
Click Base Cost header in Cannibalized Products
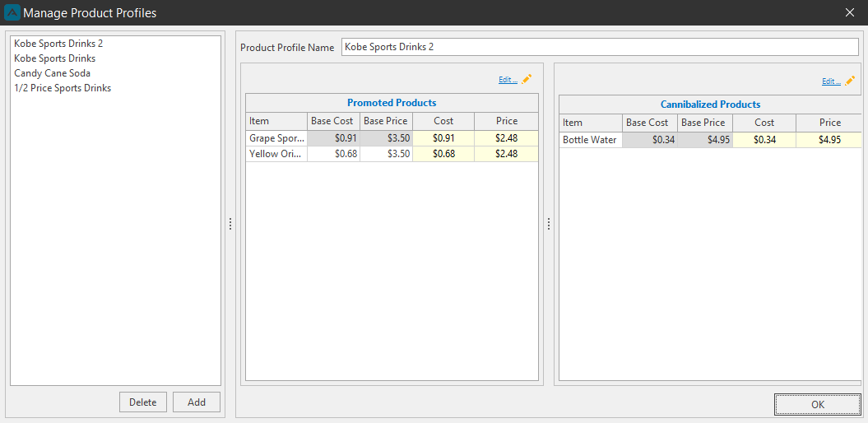(650, 123)
